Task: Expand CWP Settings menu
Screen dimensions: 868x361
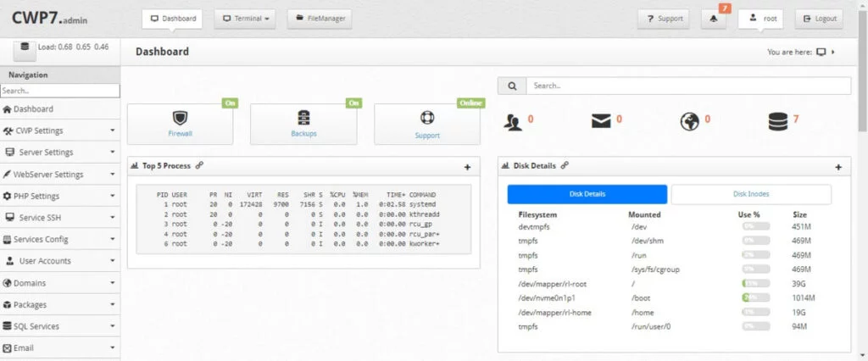Action: tap(60, 131)
